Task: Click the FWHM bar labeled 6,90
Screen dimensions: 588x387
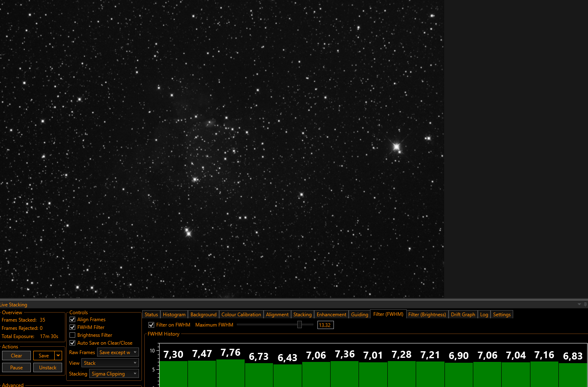Action: [459, 375]
